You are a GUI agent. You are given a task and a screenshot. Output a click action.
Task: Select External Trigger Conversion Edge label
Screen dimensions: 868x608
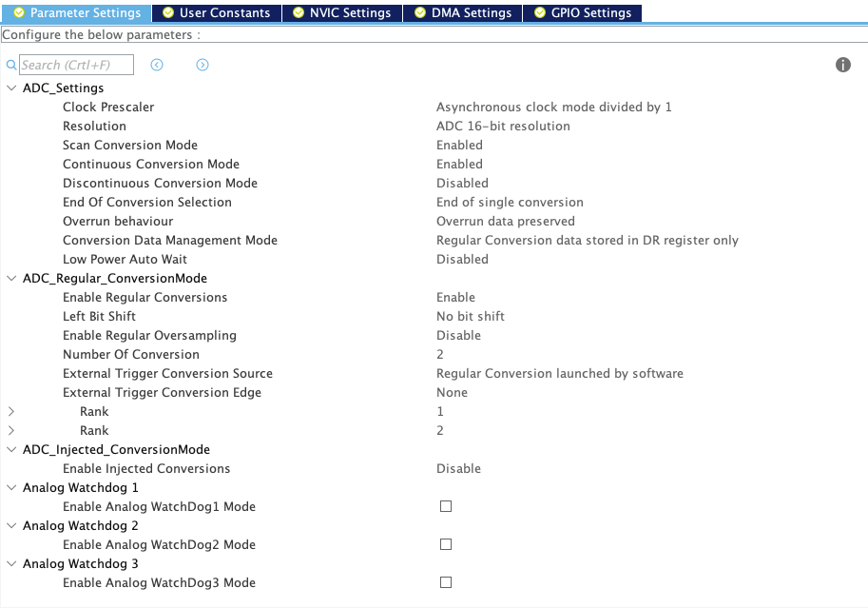[x=162, y=392]
